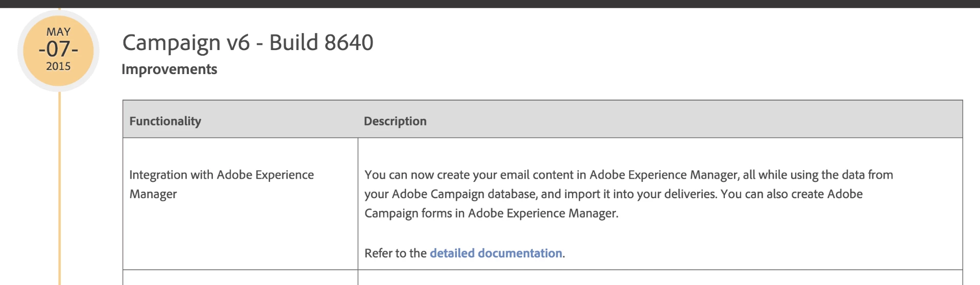Click the word 'Manager' in the Functionality cell
This screenshot has height=285, width=980.
(x=153, y=195)
